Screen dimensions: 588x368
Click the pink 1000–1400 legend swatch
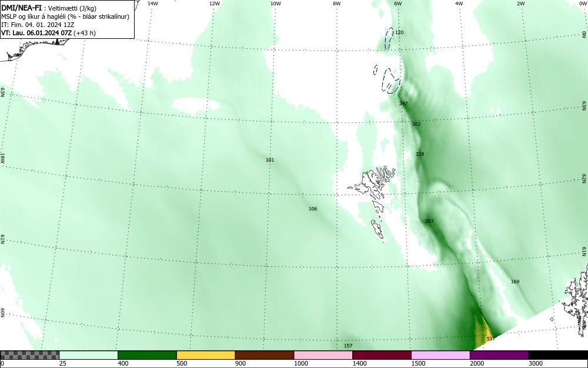pos(323,355)
